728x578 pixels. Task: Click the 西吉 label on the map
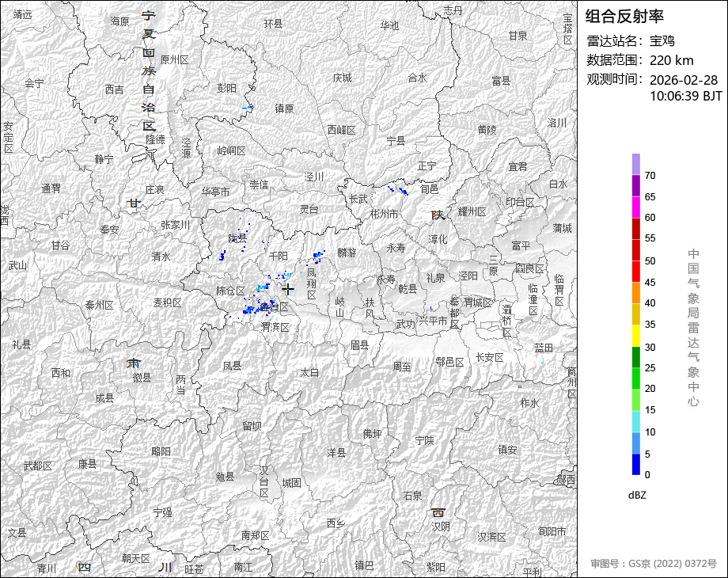pyautogui.click(x=114, y=89)
